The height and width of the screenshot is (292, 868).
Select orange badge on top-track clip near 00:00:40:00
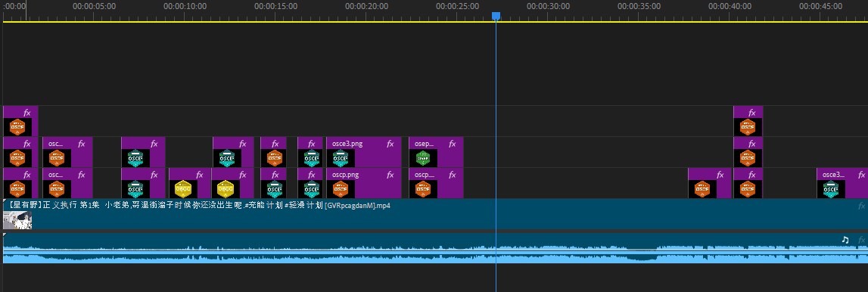(x=748, y=126)
